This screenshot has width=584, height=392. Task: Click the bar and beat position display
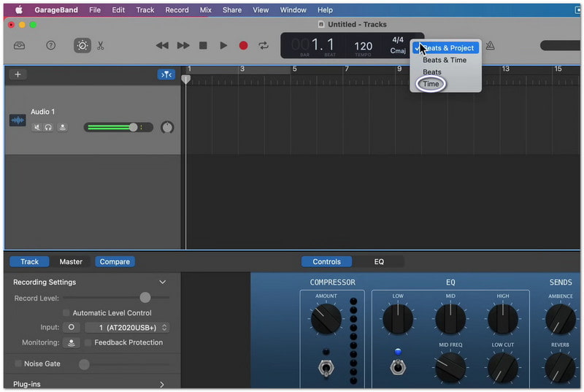(x=314, y=45)
